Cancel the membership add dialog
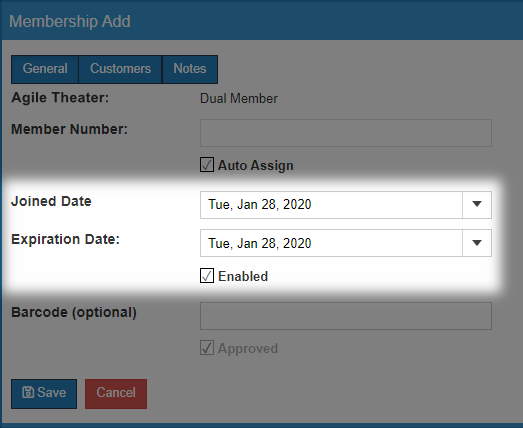Viewport: 523px width, 428px height. (x=116, y=394)
